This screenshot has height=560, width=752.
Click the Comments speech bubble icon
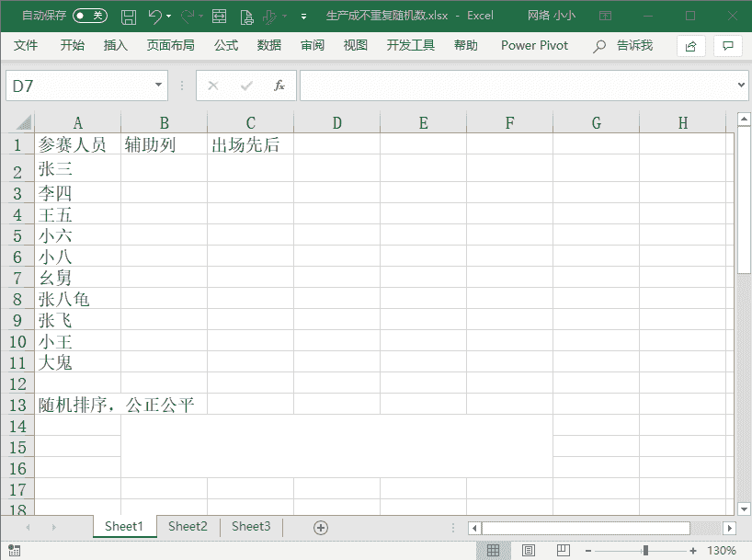[728, 46]
